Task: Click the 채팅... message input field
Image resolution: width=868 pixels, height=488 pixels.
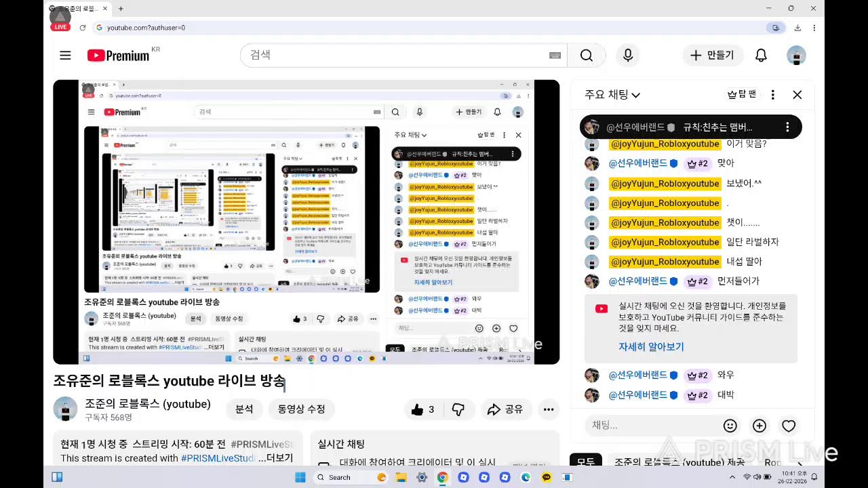Action: click(652, 426)
